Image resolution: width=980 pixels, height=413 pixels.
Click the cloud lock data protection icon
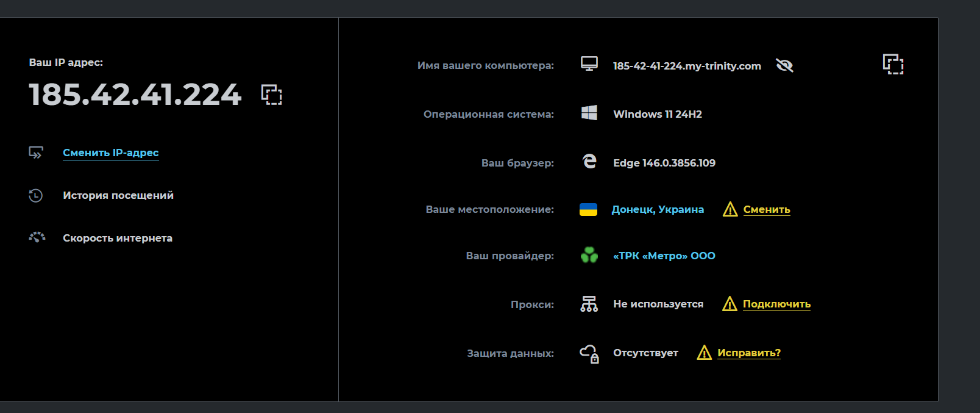click(x=589, y=353)
